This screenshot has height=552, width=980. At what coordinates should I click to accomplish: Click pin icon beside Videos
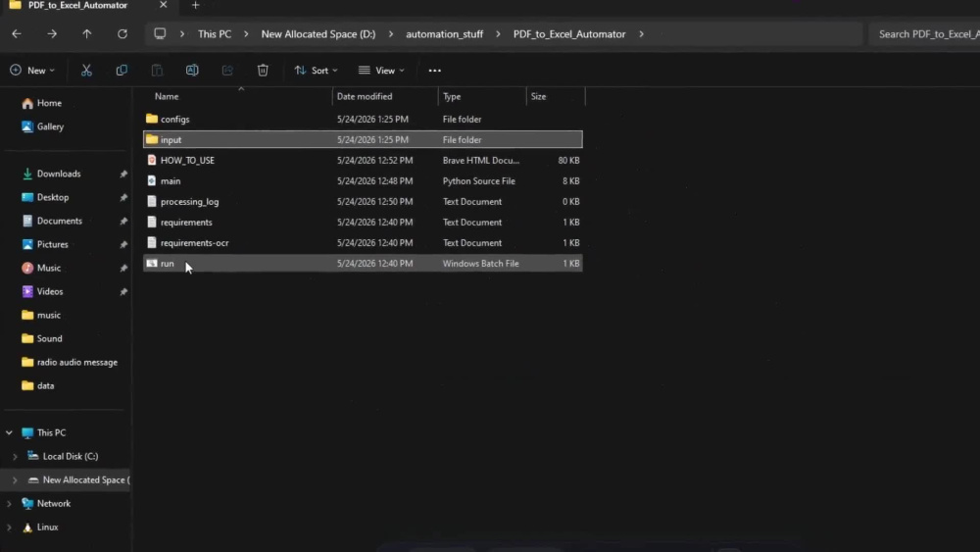coord(123,292)
